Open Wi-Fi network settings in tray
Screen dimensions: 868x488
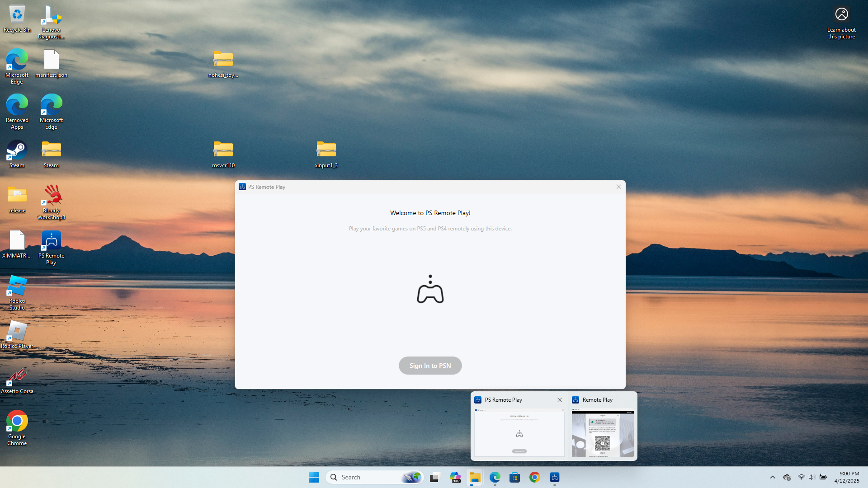point(801,477)
